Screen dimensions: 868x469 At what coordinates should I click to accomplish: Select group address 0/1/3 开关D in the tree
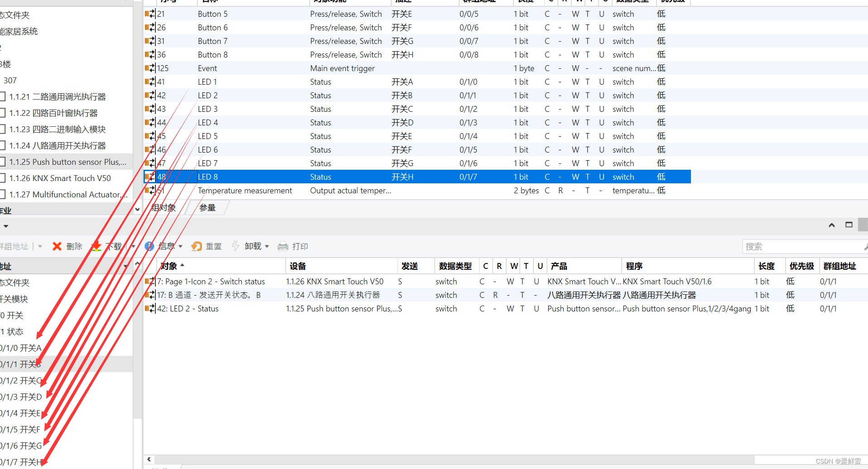[x=21, y=397]
